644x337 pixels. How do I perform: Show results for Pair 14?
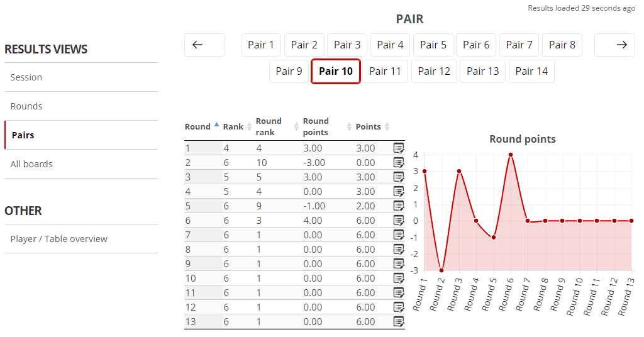tap(531, 72)
